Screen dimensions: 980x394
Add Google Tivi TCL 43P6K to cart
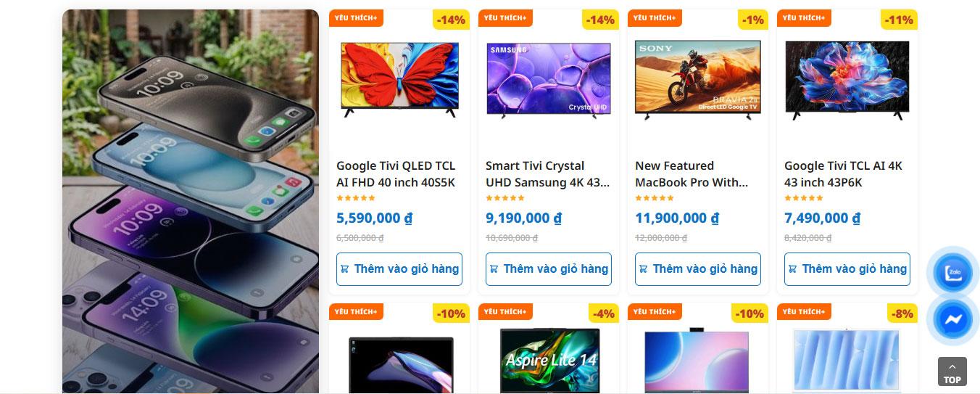tap(847, 269)
